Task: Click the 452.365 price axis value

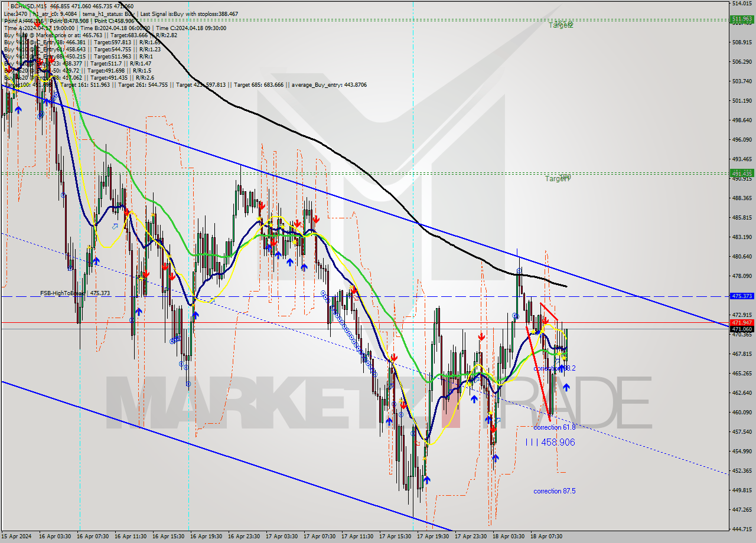Action: [742, 471]
